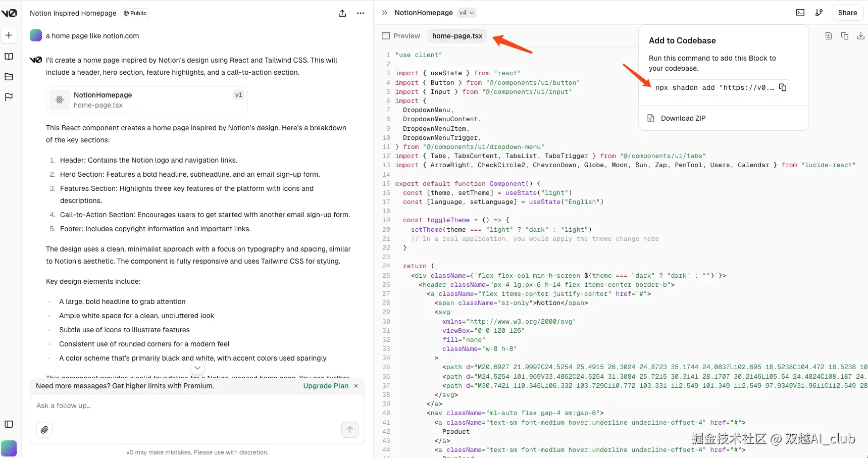Copy the npx shadcn add command
868x458 pixels.
click(x=783, y=87)
